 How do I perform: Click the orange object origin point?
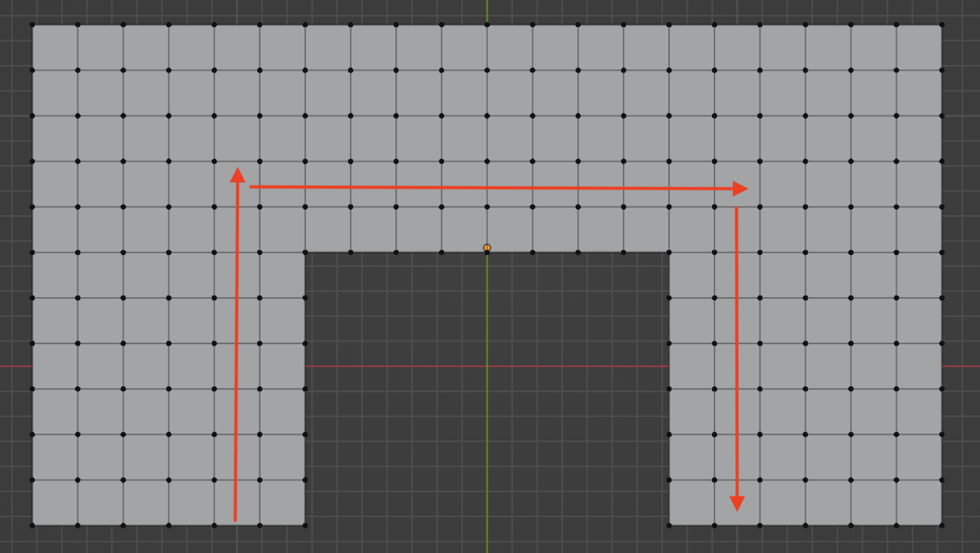(x=487, y=248)
